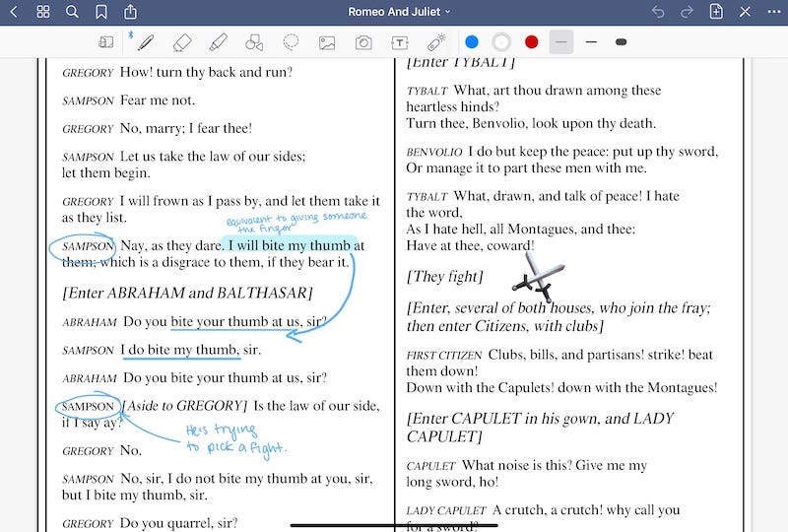
Task: Open the camera photo tool
Action: click(x=363, y=42)
